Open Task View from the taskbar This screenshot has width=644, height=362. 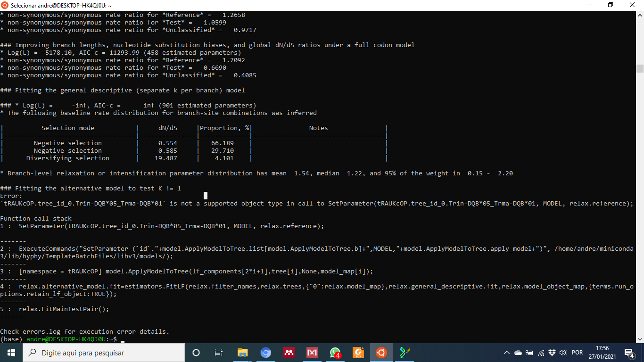(218, 352)
